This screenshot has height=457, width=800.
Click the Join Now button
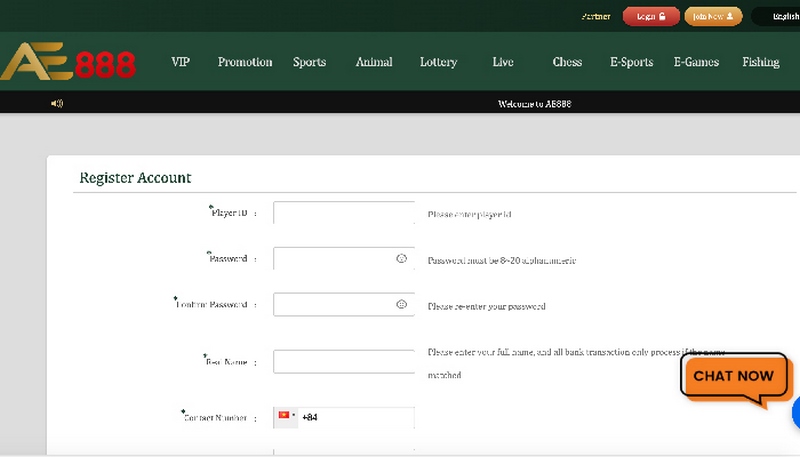coord(713,16)
